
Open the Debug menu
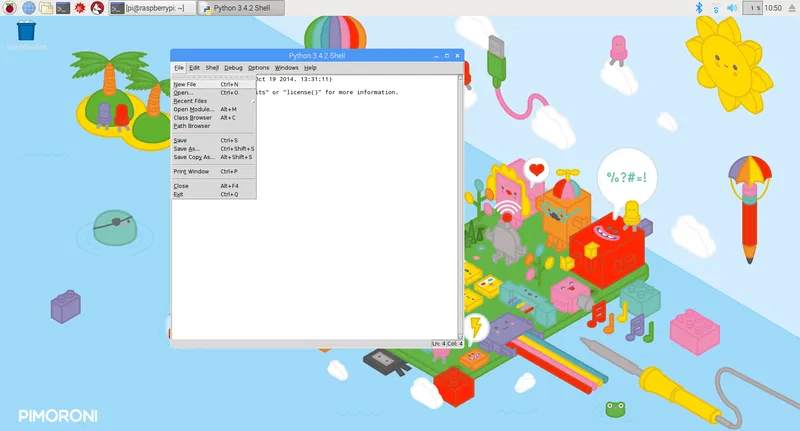click(x=233, y=68)
